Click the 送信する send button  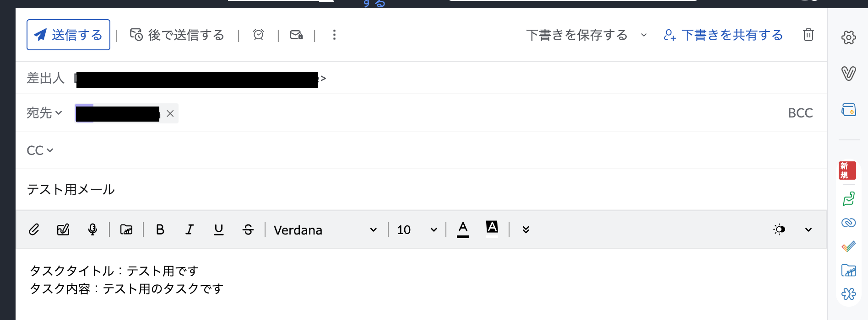click(68, 35)
